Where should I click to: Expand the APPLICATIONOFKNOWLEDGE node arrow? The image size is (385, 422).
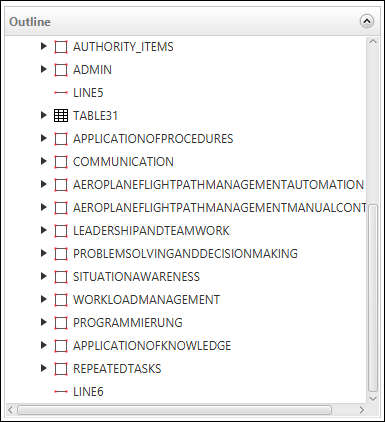coord(43,345)
